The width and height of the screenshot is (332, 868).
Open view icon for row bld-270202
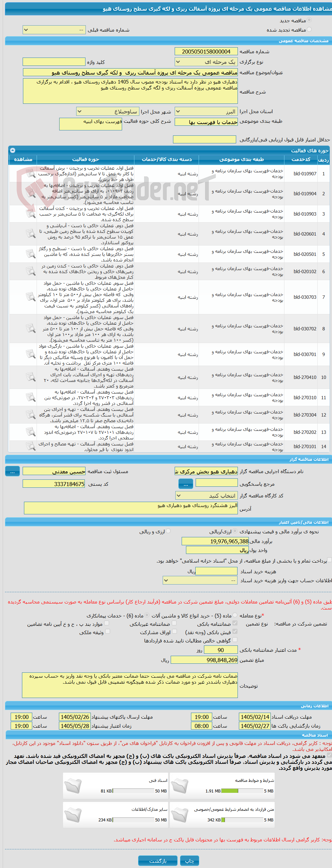point(31,432)
